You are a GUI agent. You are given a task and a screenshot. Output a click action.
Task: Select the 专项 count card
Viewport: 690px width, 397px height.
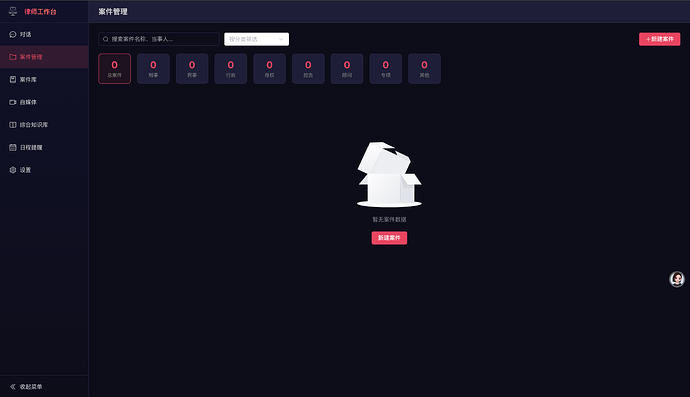point(385,69)
